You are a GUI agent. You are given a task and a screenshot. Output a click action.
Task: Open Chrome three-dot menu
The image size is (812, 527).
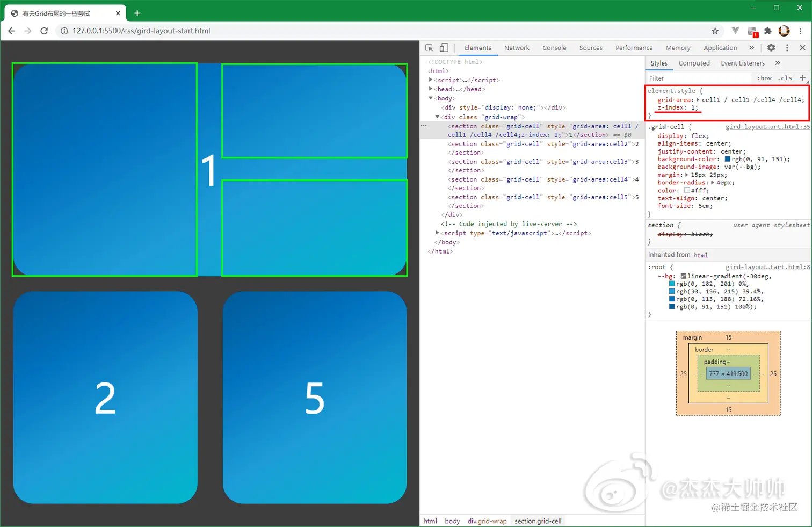click(801, 31)
